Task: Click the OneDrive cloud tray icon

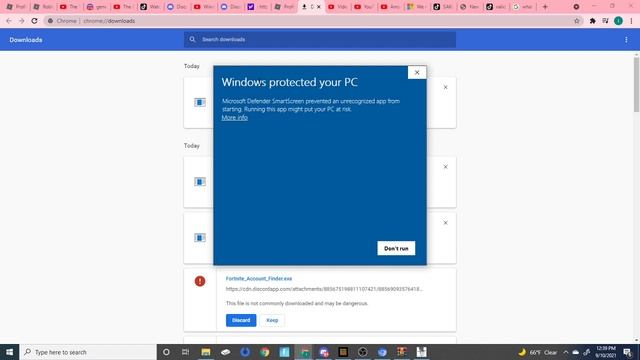Action: (576, 352)
